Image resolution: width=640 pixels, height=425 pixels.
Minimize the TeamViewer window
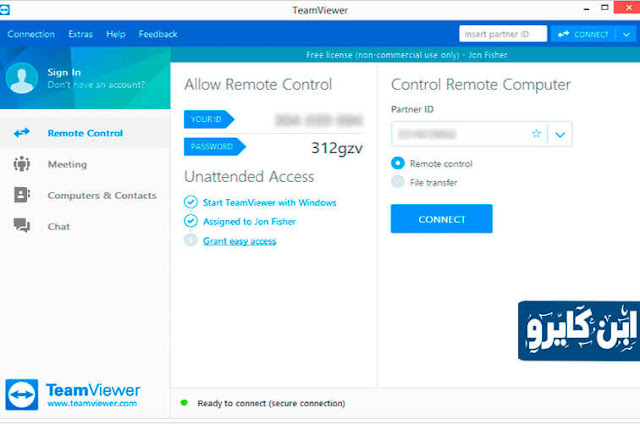pos(587,8)
